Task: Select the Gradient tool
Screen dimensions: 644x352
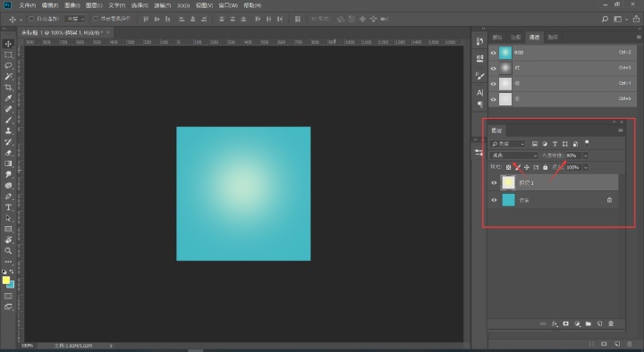Action: (8, 163)
